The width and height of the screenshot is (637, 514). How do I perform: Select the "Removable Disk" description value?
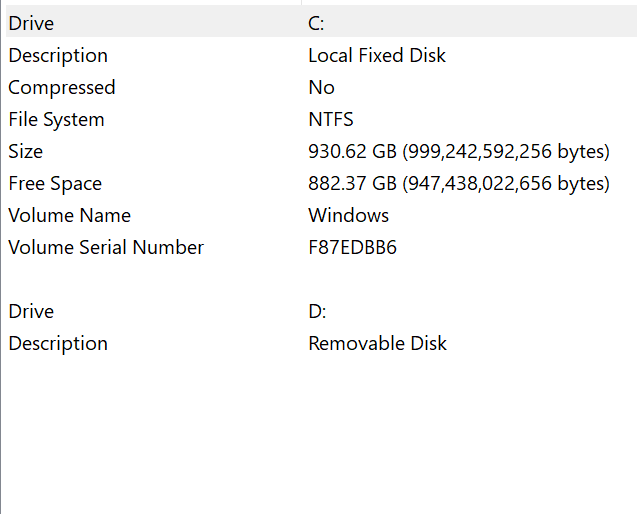pos(377,343)
